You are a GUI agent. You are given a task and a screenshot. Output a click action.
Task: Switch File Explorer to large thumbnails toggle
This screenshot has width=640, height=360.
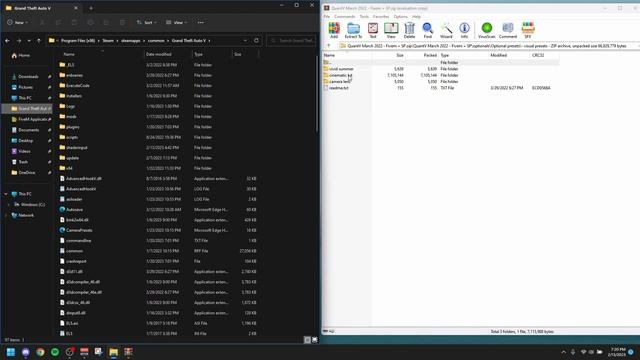[315, 340]
